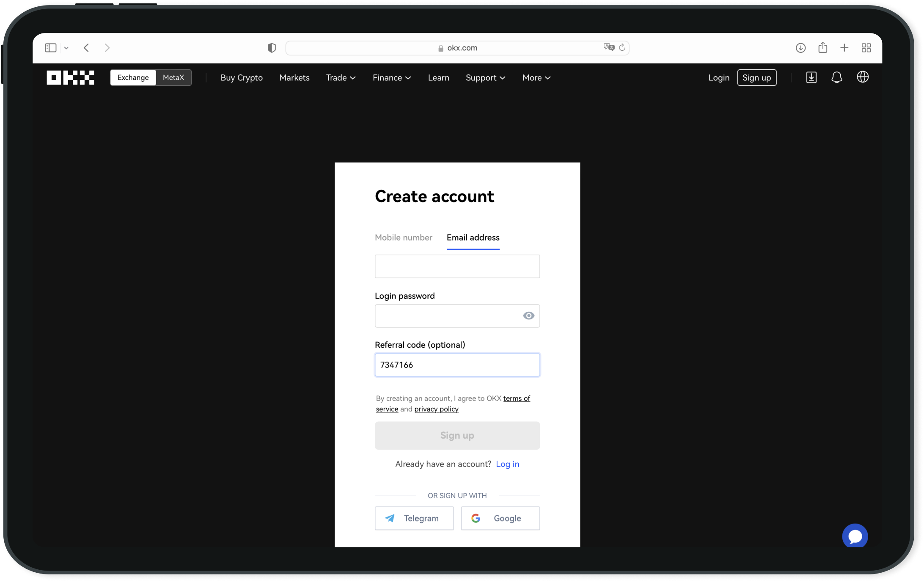
Task: Open a new tab with the plus icon
Action: pyautogui.click(x=844, y=48)
